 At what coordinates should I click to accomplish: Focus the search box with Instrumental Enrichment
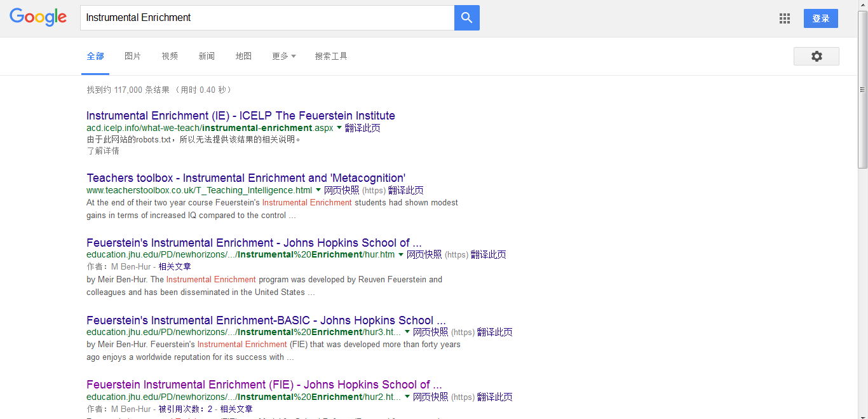point(267,18)
